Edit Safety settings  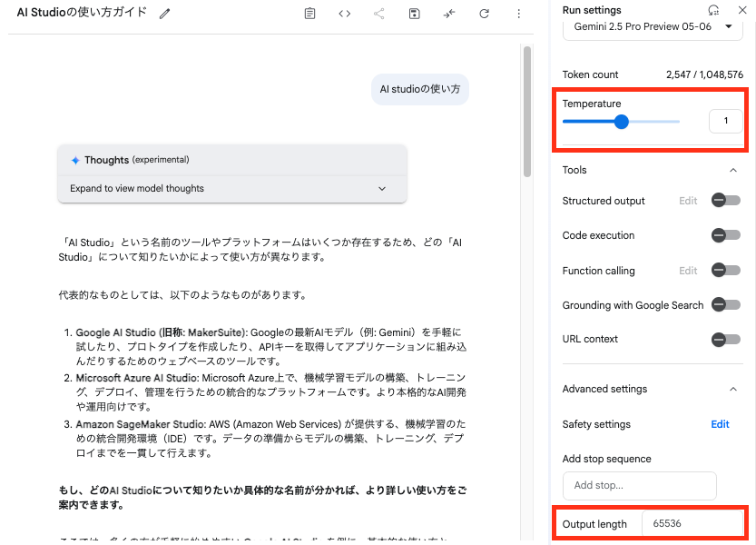pyautogui.click(x=720, y=424)
